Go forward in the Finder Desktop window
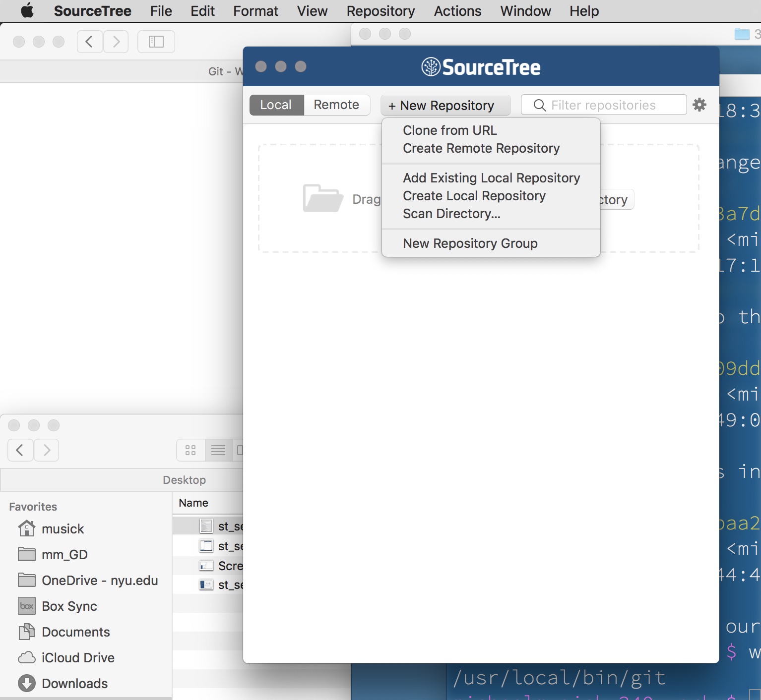The height and width of the screenshot is (700, 761). point(47,450)
